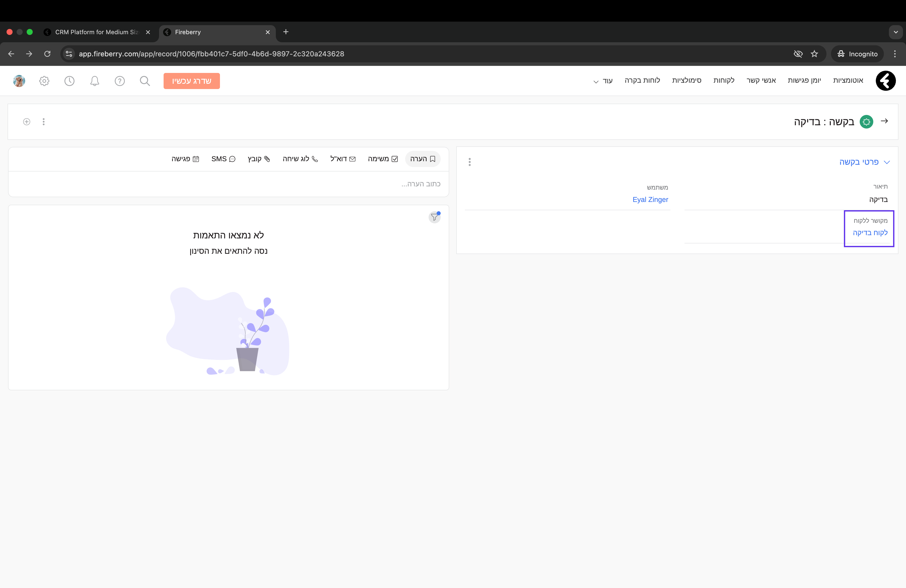Click the browser address bar URL
Viewport: 906px width, 588px height.
211,54
